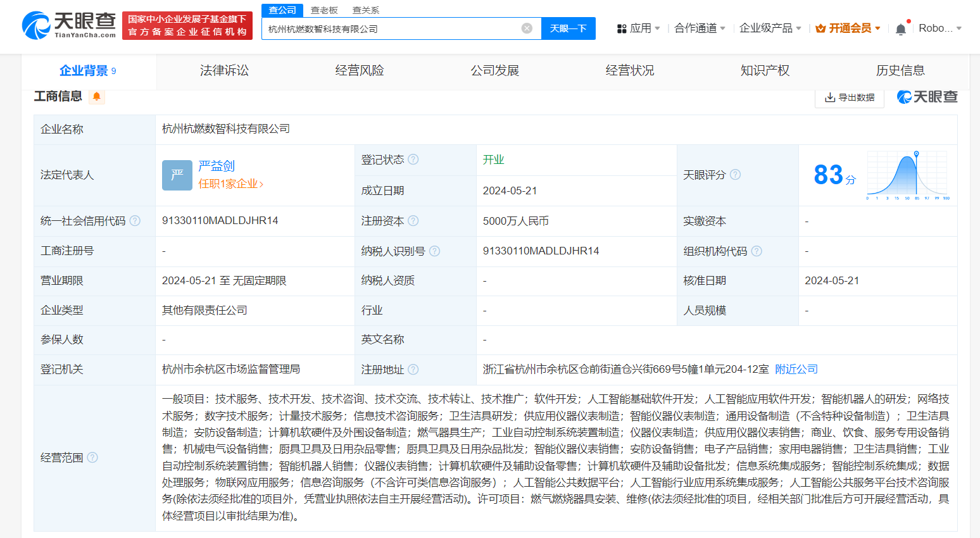Click the help icon beside 纳税人识别号

click(x=434, y=251)
